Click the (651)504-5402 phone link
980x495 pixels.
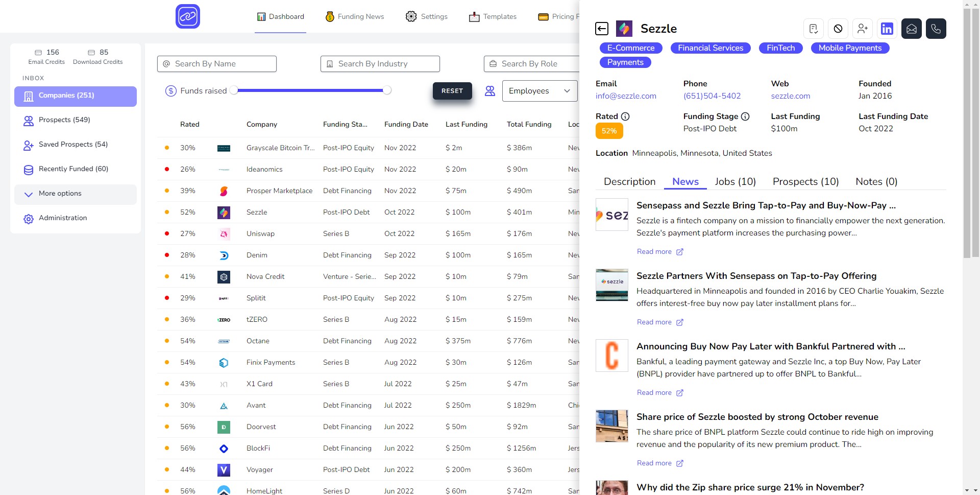tap(712, 96)
